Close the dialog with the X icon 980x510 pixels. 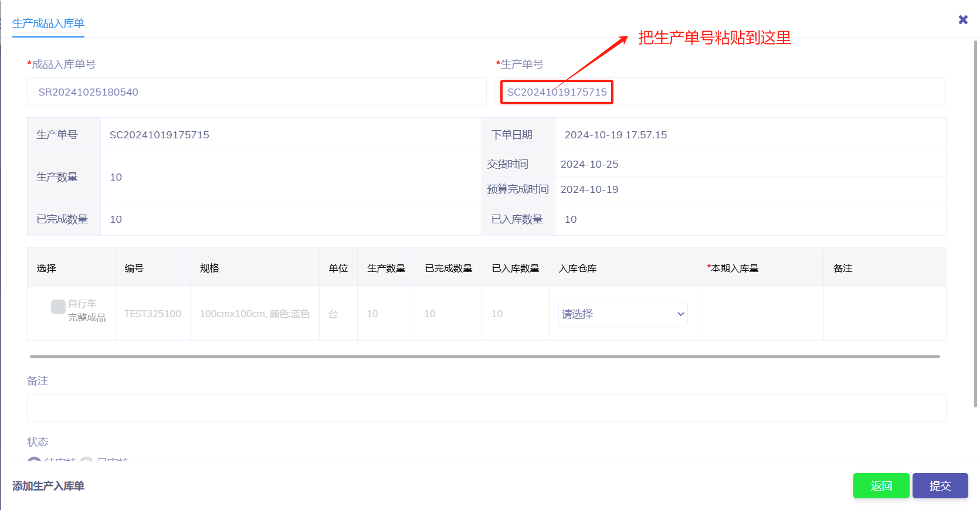point(962,20)
